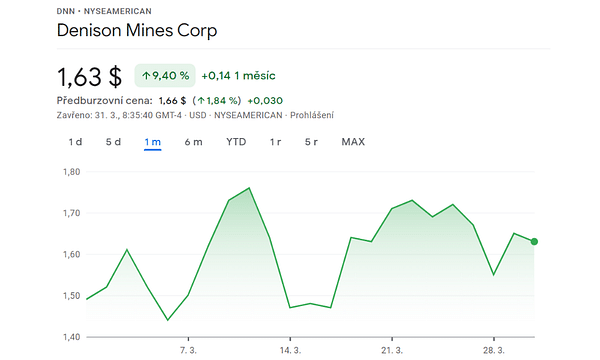Image resolution: width=600 pixels, height=360 pixels.
Task: Click the 7. 3. date axis marker
Action: [x=188, y=350]
